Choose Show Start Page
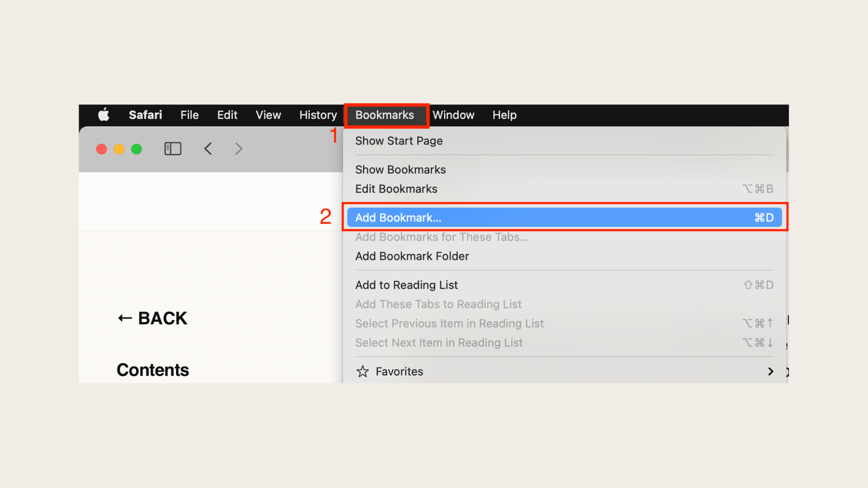 (564, 141)
